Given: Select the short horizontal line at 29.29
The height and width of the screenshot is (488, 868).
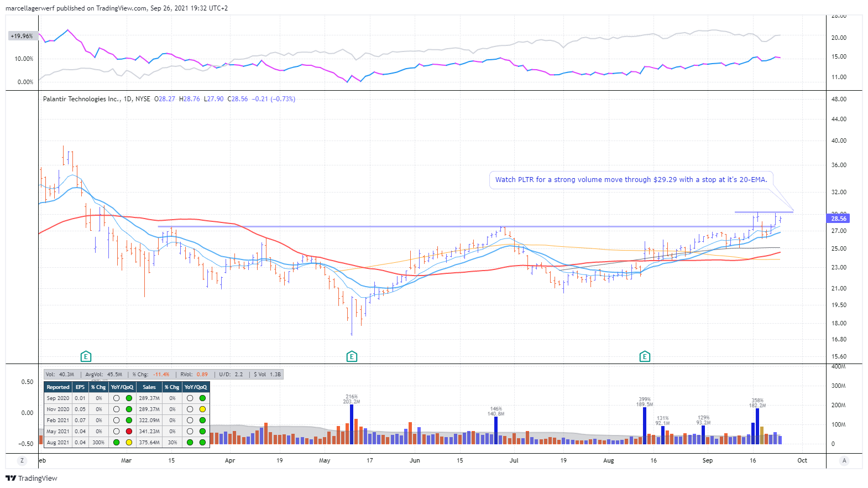Looking at the screenshot, I should pyautogui.click(x=764, y=212).
